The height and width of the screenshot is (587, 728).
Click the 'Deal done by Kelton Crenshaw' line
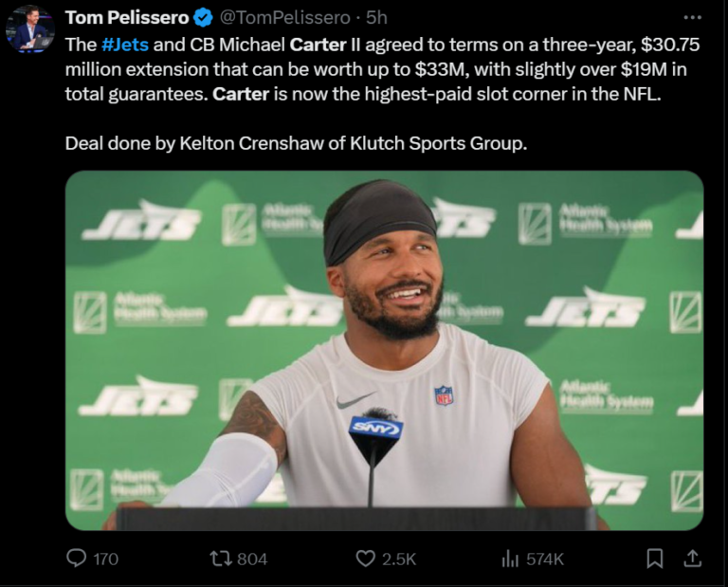pyautogui.click(x=295, y=143)
